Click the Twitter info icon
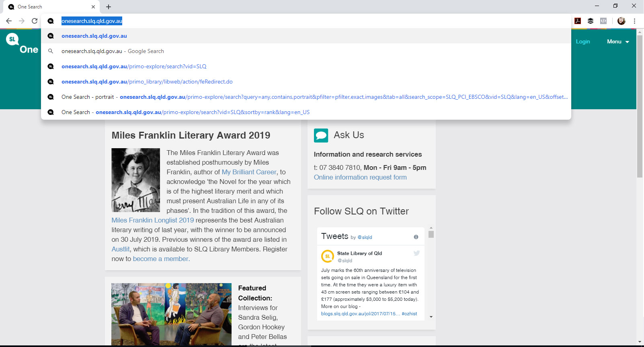Screen dimensions: 644x347 pyautogui.click(x=416, y=237)
